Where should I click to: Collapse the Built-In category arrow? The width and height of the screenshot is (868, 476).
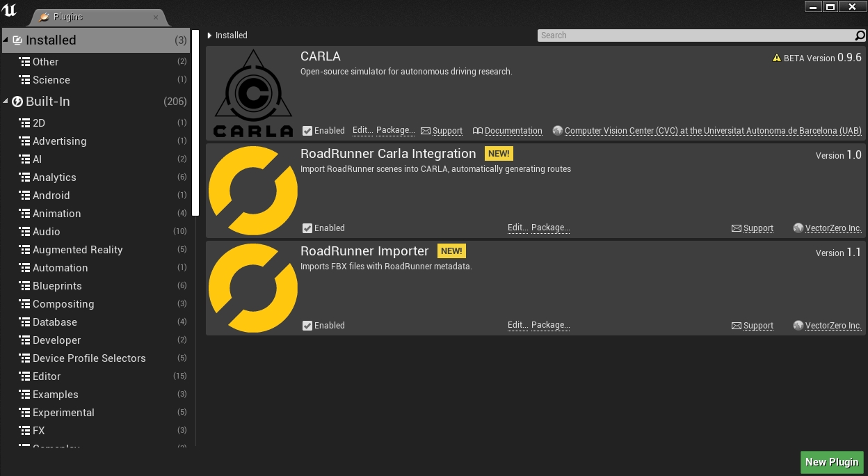click(6, 102)
